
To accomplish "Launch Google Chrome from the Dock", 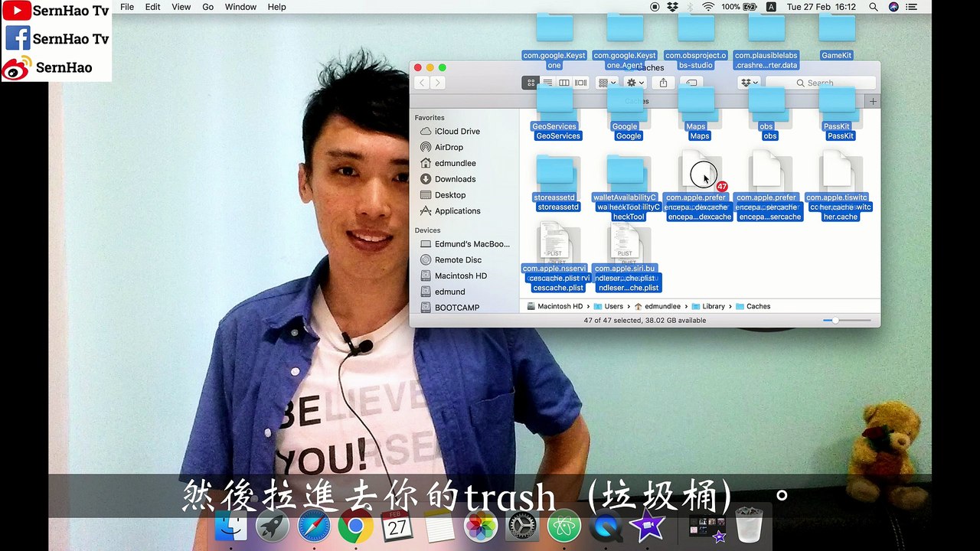I will (x=355, y=527).
